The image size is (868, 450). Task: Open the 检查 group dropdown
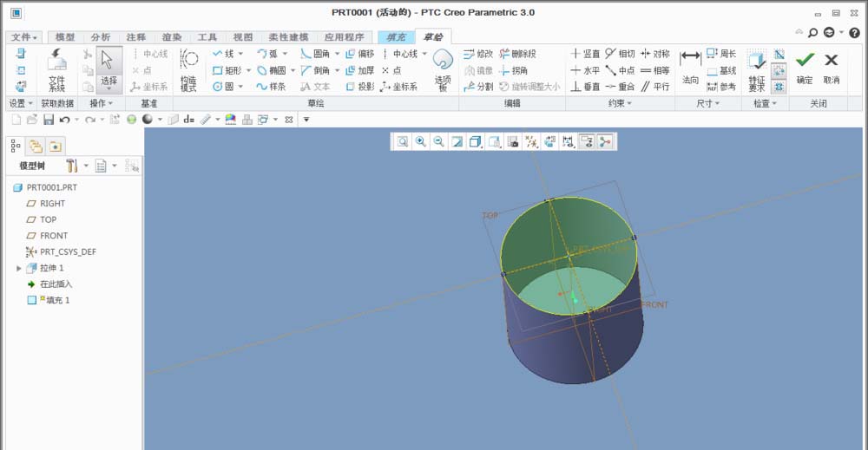point(765,103)
